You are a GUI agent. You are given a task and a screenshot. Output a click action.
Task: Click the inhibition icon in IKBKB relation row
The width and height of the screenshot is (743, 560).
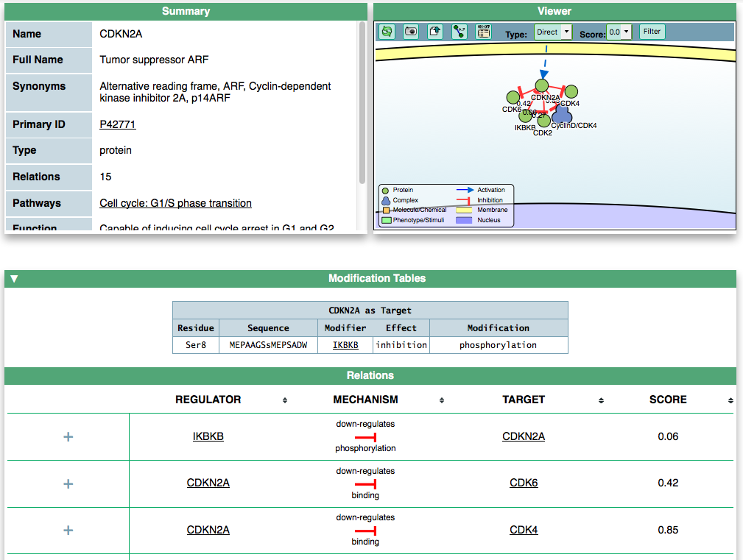click(365, 437)
